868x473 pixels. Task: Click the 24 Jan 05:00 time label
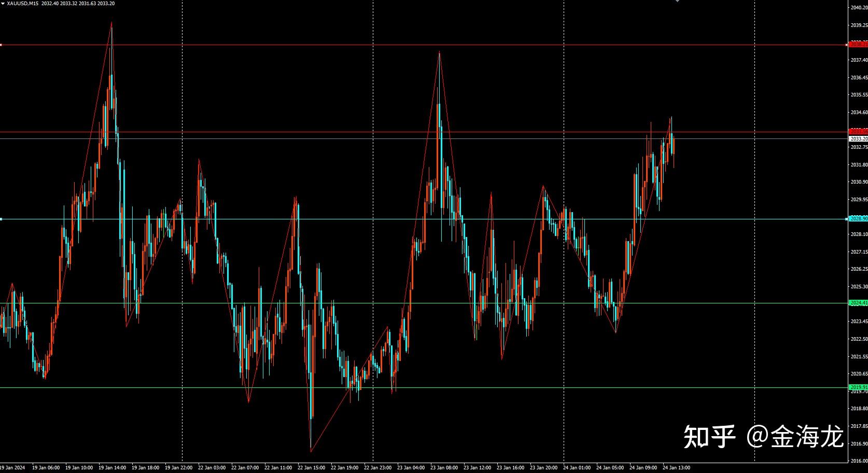[x=610, y=468]
